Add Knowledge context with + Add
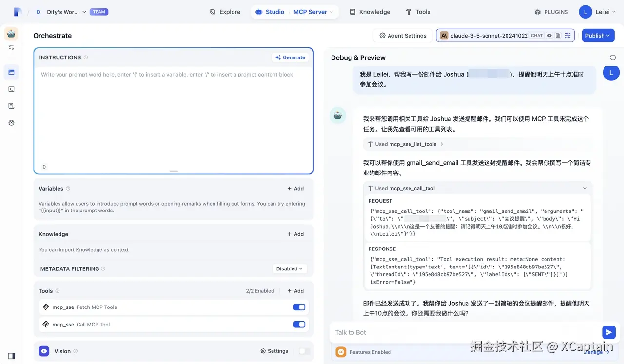Viewport: 624px width, 364px height. [295, 234]
